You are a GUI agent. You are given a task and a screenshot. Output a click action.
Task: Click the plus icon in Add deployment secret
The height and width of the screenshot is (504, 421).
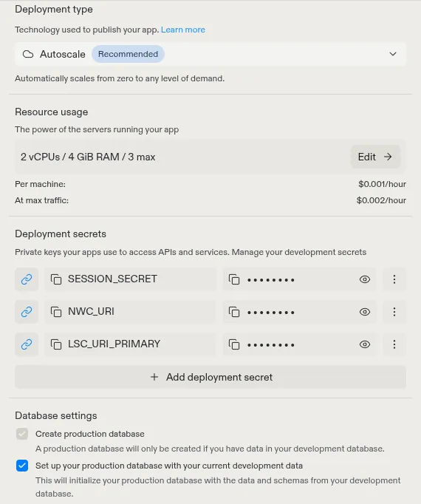(154, 377)
